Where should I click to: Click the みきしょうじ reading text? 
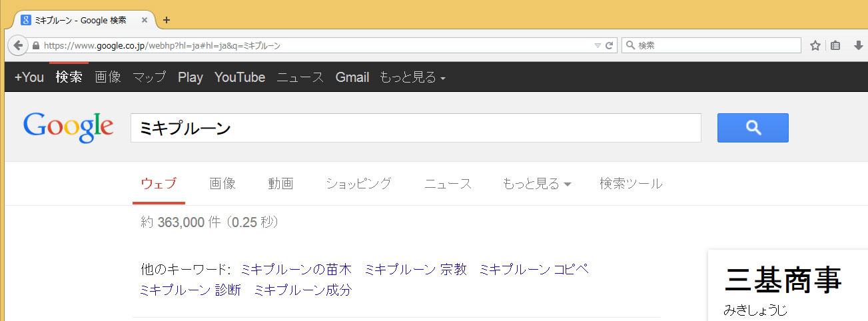[x=755, y=310]
